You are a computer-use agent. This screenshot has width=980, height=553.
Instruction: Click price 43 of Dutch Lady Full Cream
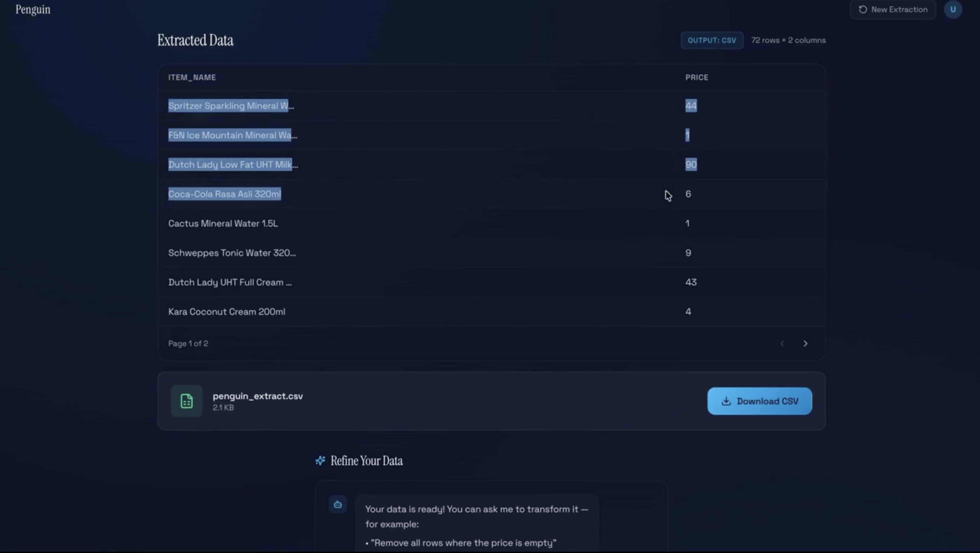[691, 282]
